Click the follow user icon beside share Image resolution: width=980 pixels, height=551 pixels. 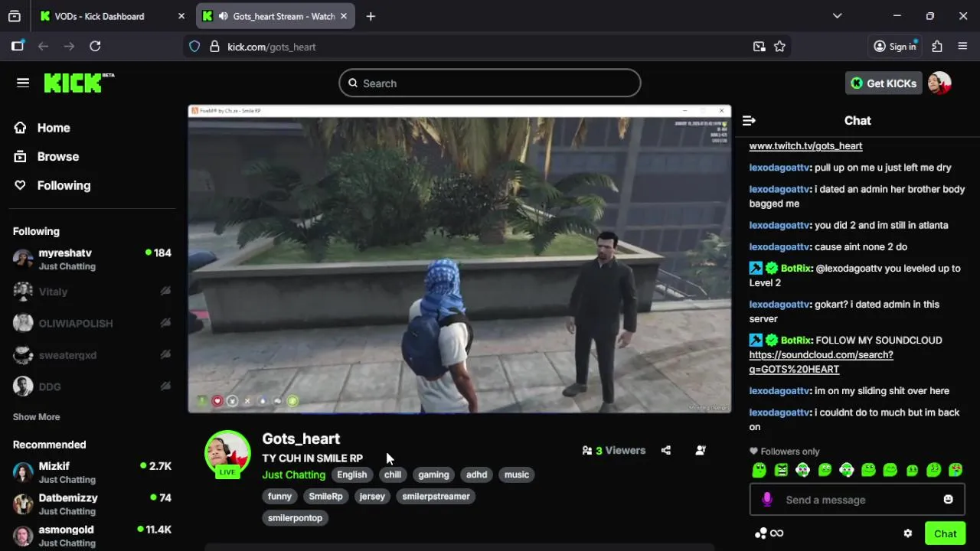click(701, 451)
